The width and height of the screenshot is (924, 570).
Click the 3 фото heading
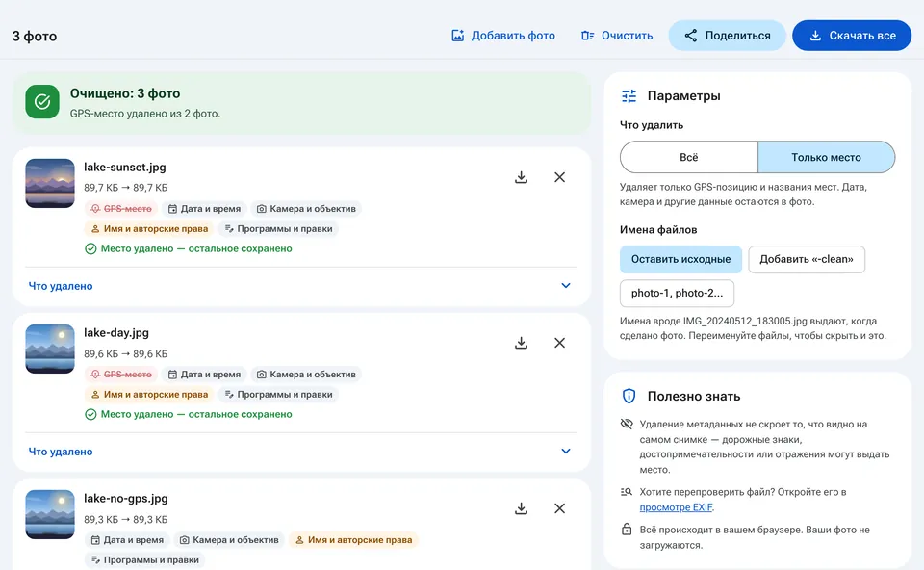pos(35,36)
